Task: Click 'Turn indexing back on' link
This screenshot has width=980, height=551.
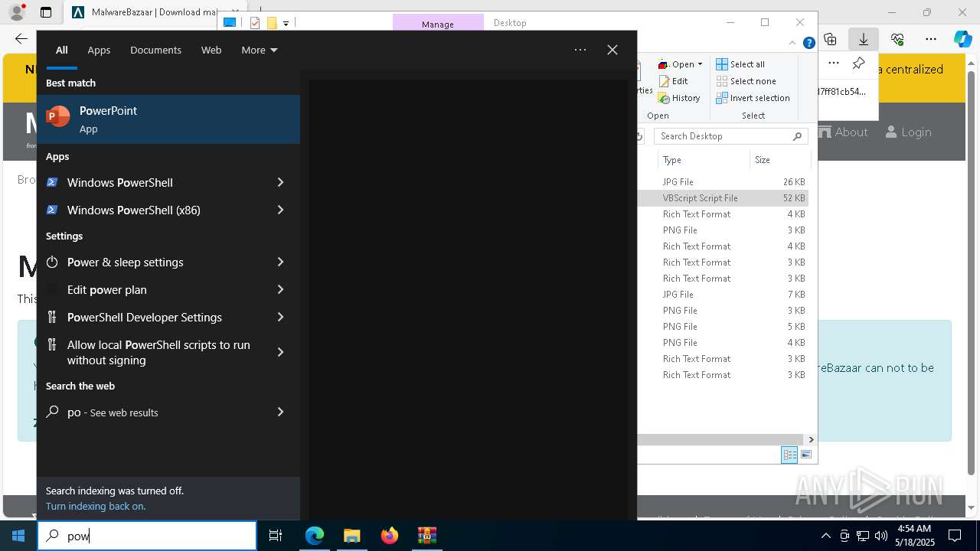Action: [96, 506]
